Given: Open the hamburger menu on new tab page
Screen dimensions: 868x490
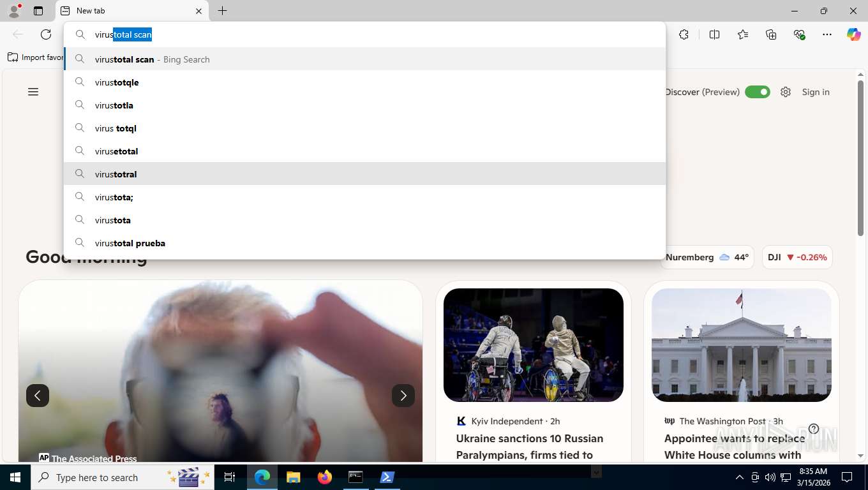Looking at the screenshot, I should point(33,92).
